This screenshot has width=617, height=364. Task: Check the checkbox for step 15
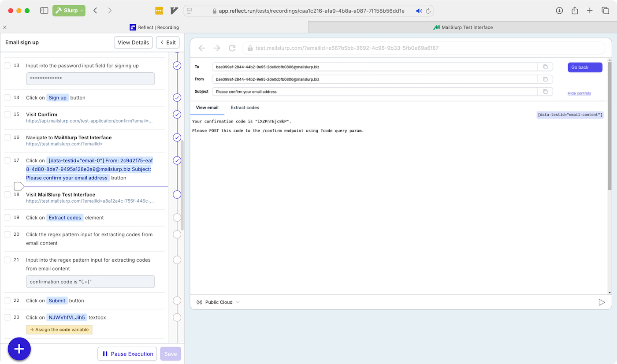click(x=7, y=114)
